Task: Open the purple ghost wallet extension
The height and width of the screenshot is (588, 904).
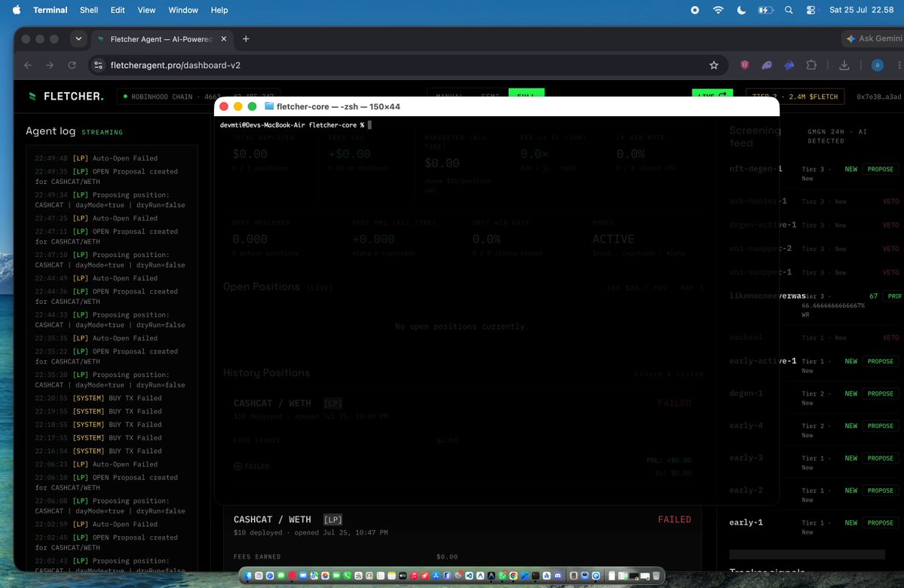Action: pos(767,65)
